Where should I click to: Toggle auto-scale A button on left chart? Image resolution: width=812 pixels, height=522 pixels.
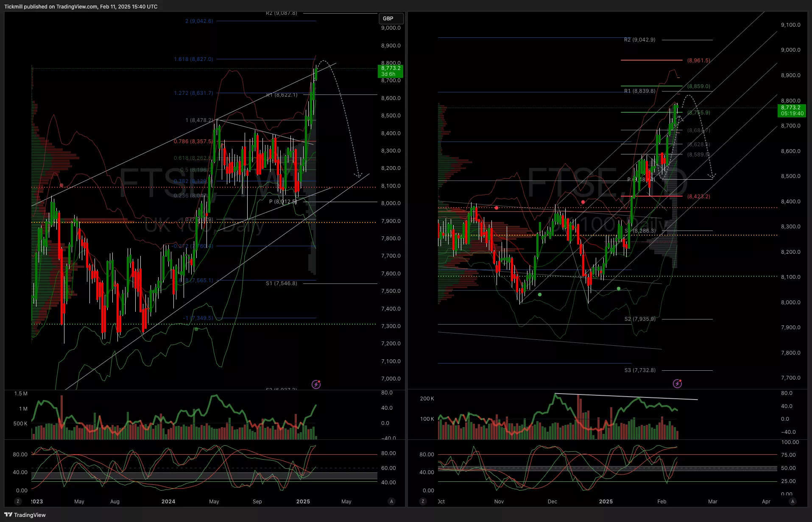[391, 501]
